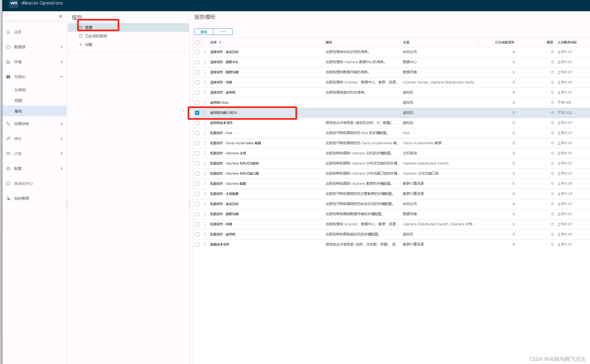The image size is (590, 364).
Task: Open row actions for 虚拟机IOtop report
Action: [205, 103]
